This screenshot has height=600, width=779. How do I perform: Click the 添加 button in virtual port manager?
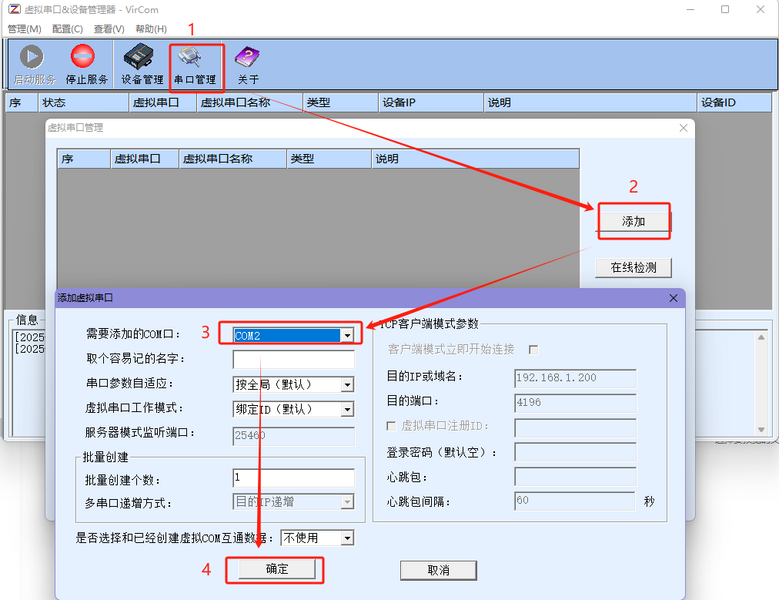pyautogui.click(x=633, y=222)
